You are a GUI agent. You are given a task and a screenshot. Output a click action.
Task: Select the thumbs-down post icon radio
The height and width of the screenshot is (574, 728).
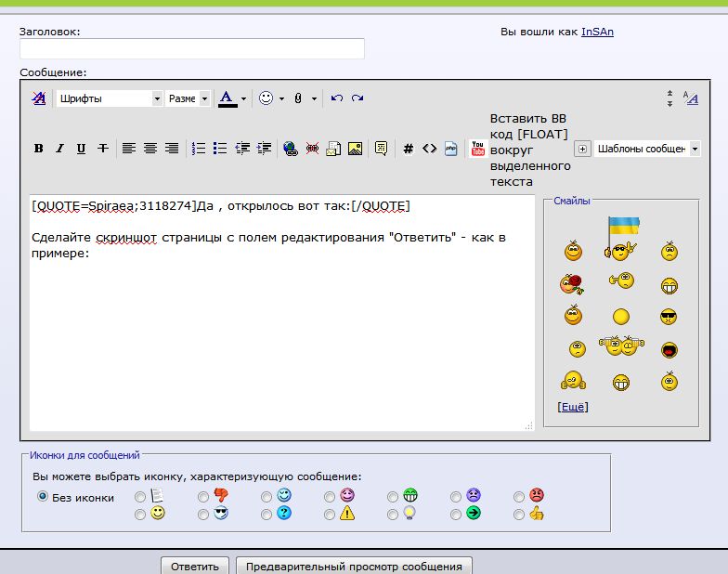[x=202, y=498]
